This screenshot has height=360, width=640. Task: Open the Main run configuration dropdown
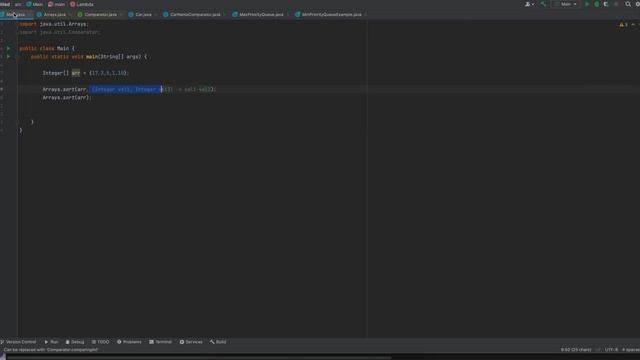click(x=566, y=4)
